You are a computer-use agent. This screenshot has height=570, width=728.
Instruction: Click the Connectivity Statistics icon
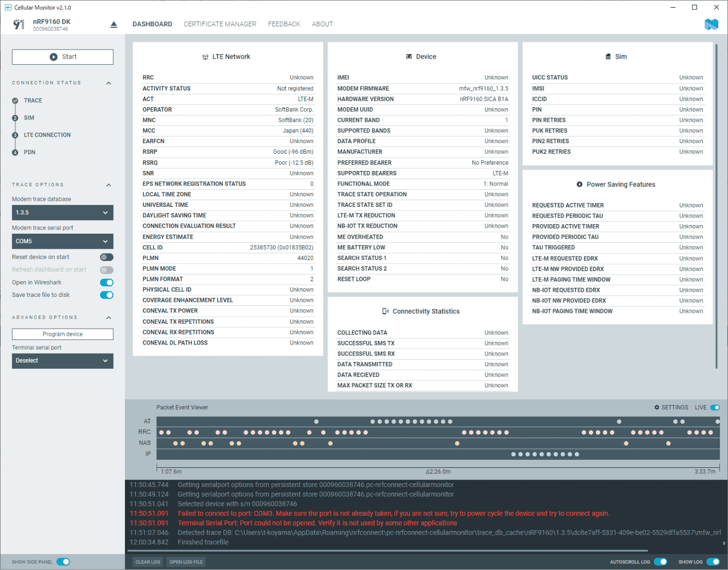click(x=385, y=312)
